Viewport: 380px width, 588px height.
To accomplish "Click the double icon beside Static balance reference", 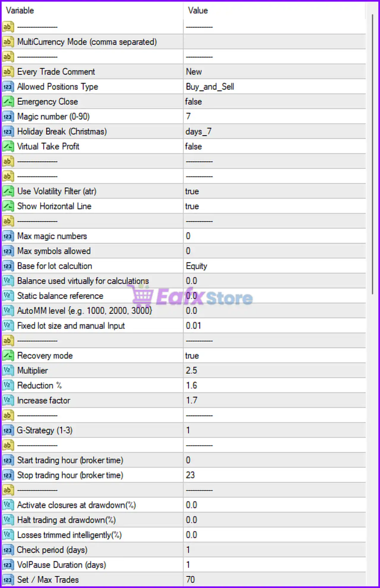I will (8, 296).
